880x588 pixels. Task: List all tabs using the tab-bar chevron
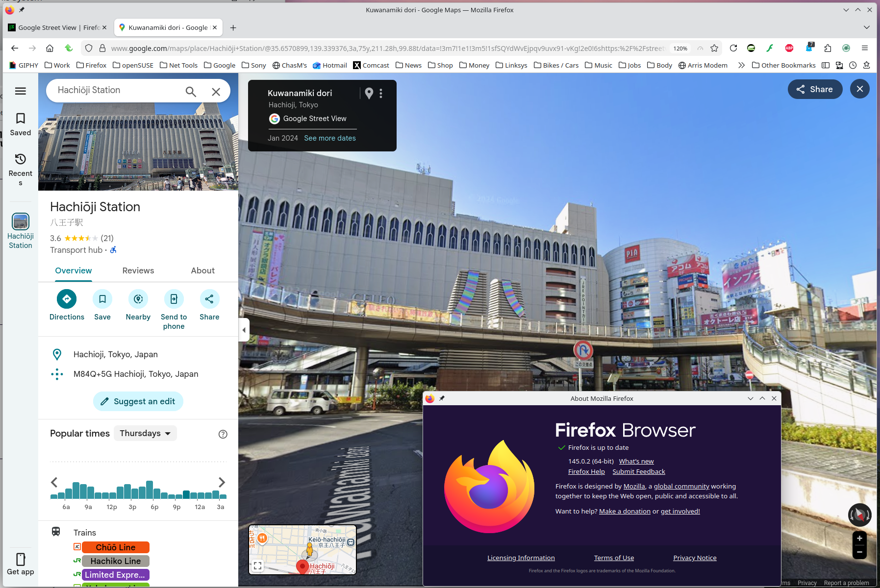click(x=867, y=27)
